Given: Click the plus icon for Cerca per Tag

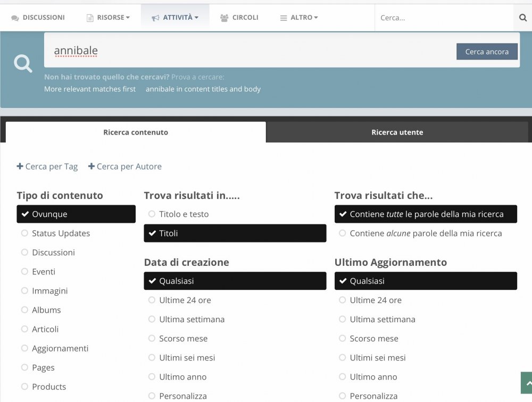Looking at the screenshot, I should click(x=20, y=166).
